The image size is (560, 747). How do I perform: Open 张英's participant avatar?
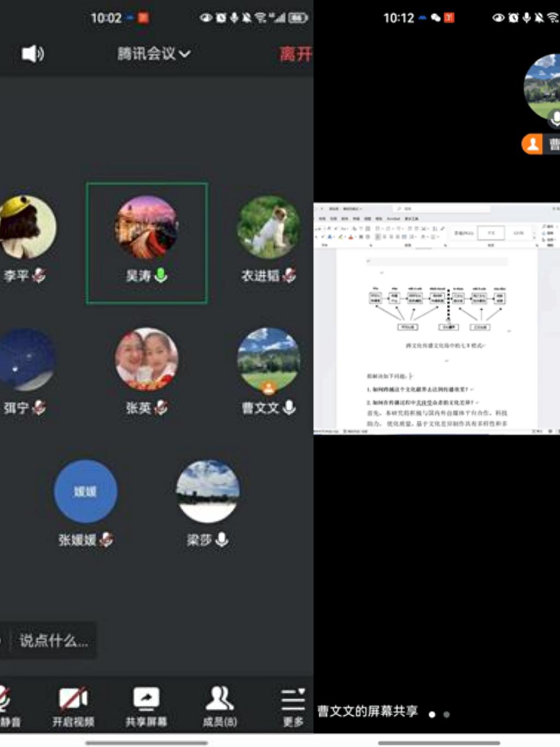click(146, 359)
